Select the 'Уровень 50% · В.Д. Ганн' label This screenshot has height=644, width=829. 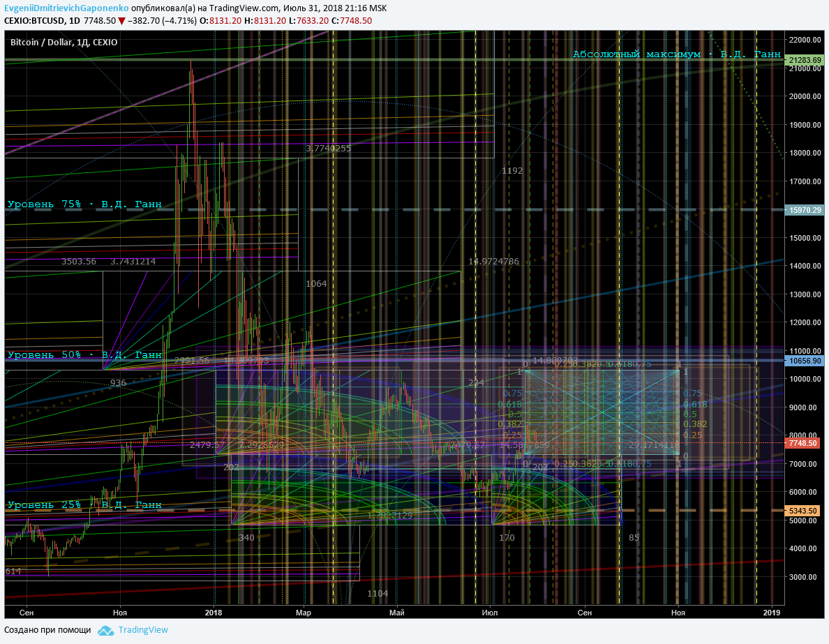tap(84, 354)
